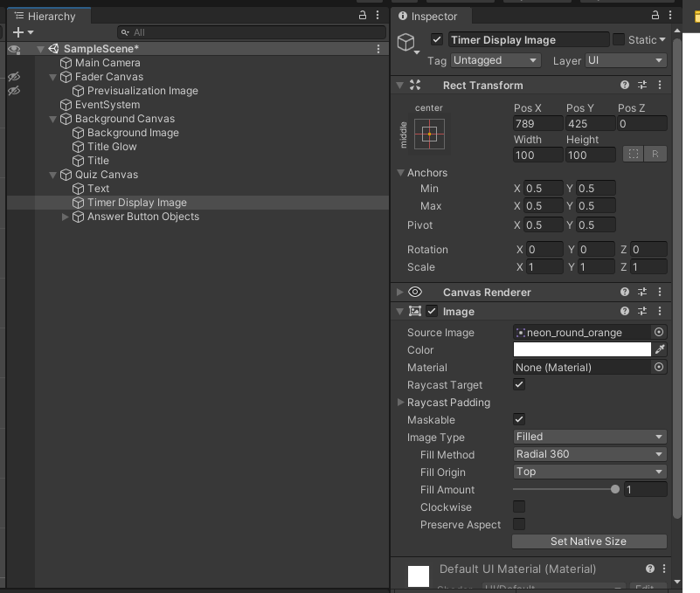
Task: Open the Fill Method dropdown
Action: click(x=590, y=454)
